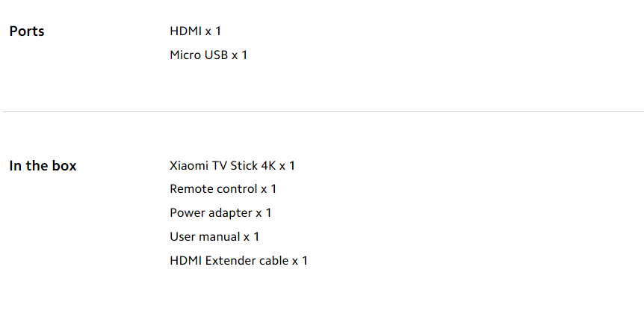Click the word "Micro" under Ports
The height and width of the screenshot is (317, 644).
pyautogui.click(x=185, y=55)
